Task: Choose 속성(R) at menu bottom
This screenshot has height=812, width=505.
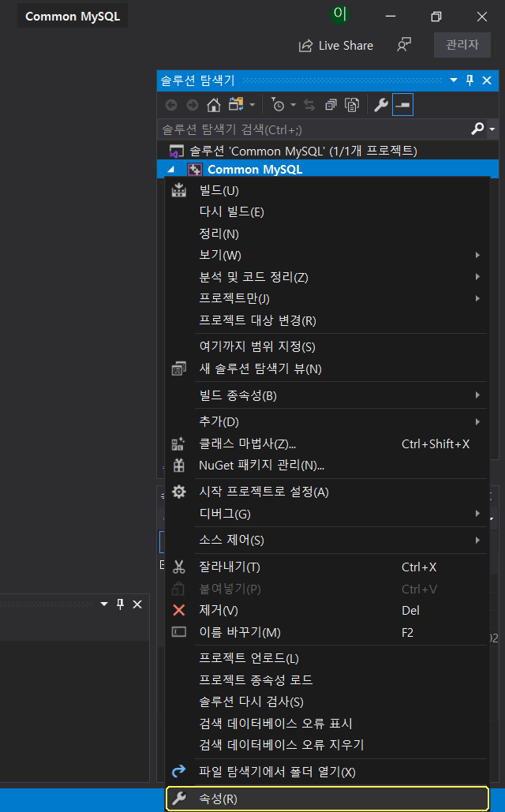Action: coord(327,799)
